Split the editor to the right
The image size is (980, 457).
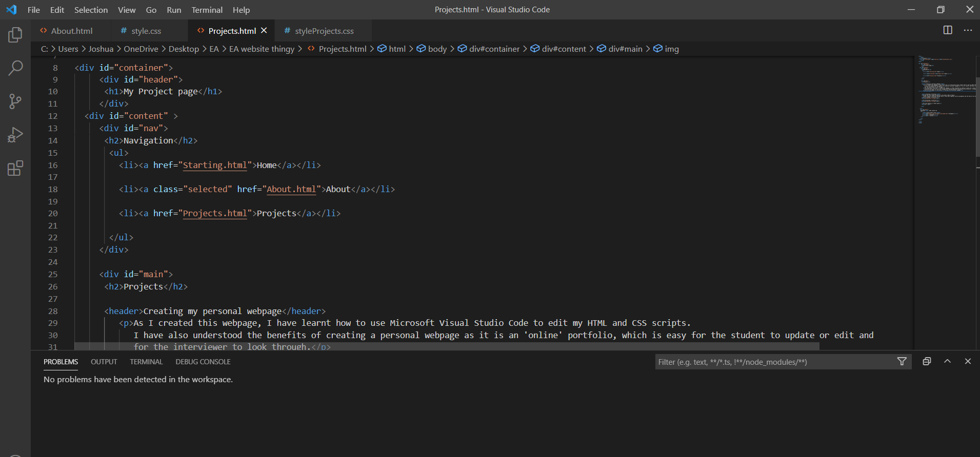948,30
